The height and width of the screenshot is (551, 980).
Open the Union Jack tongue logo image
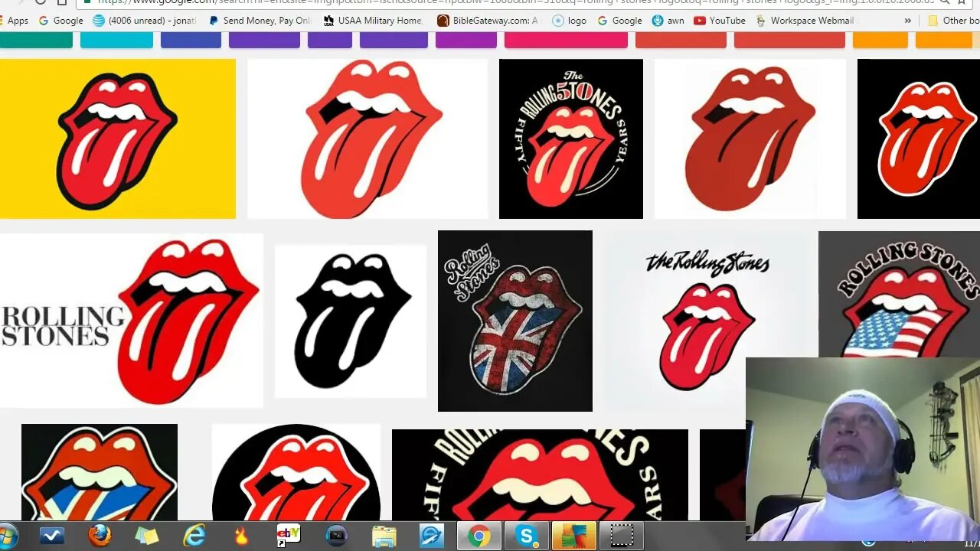tap(515, 321)
